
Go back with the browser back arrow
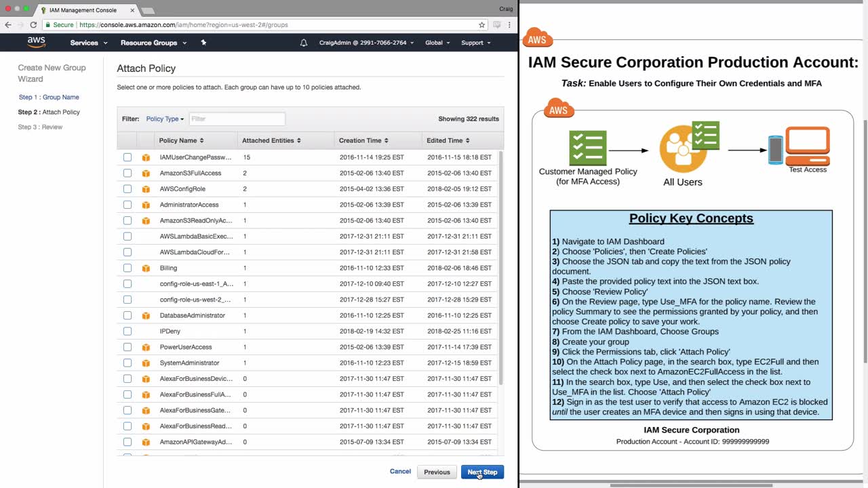[8, 25]
